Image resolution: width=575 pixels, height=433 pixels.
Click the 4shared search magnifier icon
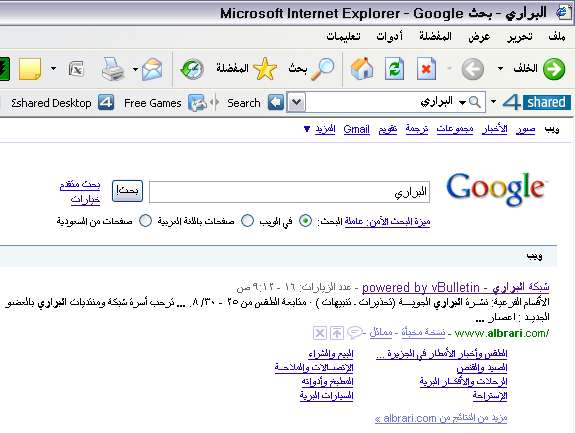click(475, 102)
